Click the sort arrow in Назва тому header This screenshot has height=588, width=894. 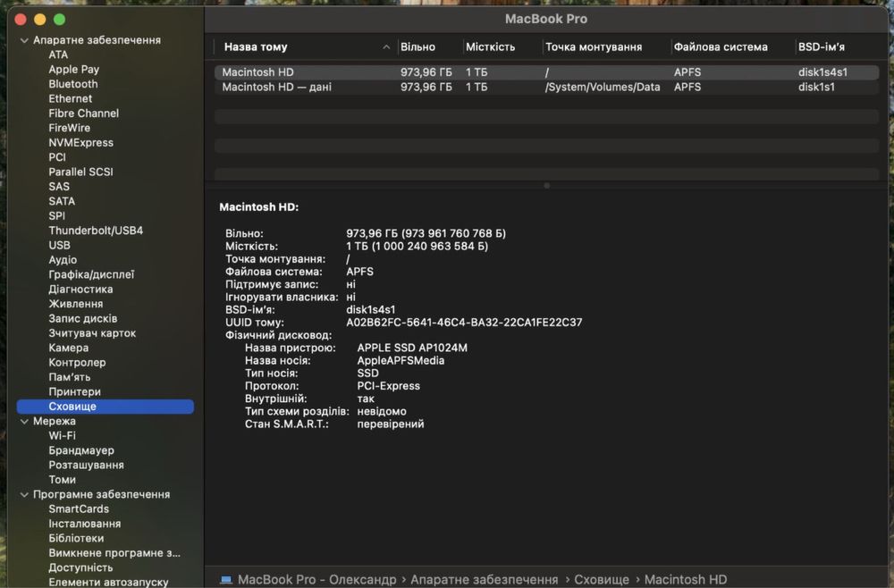click(x=386, y=47)
